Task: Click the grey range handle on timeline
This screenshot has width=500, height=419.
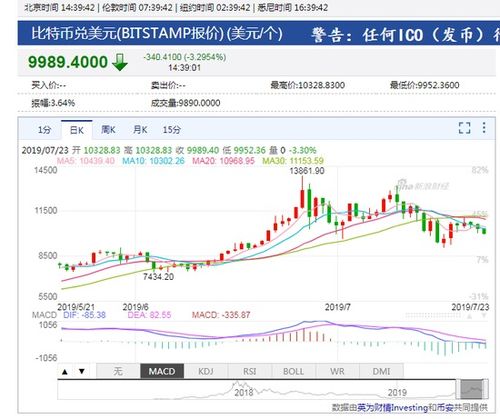Action: (x=471, y=389)
